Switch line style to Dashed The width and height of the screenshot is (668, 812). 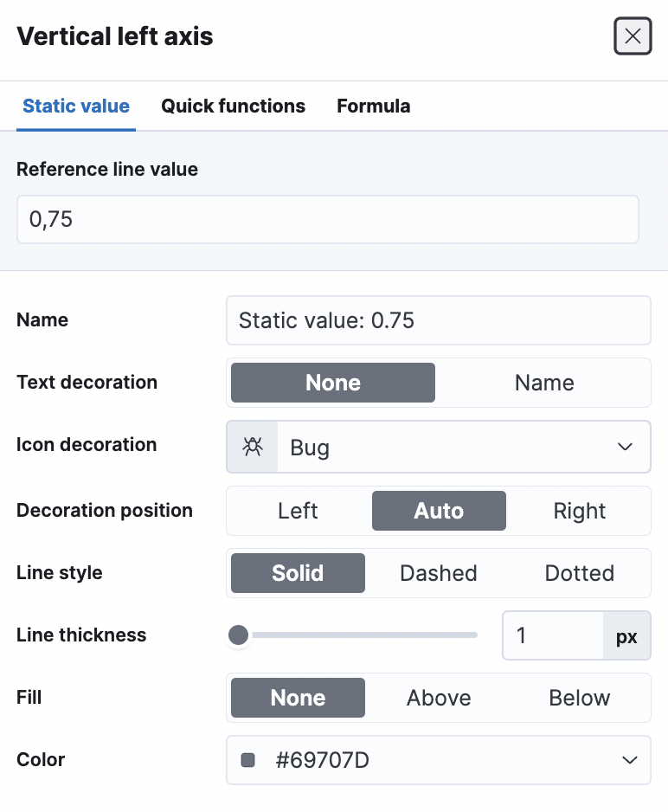click(x=438, y=573)
